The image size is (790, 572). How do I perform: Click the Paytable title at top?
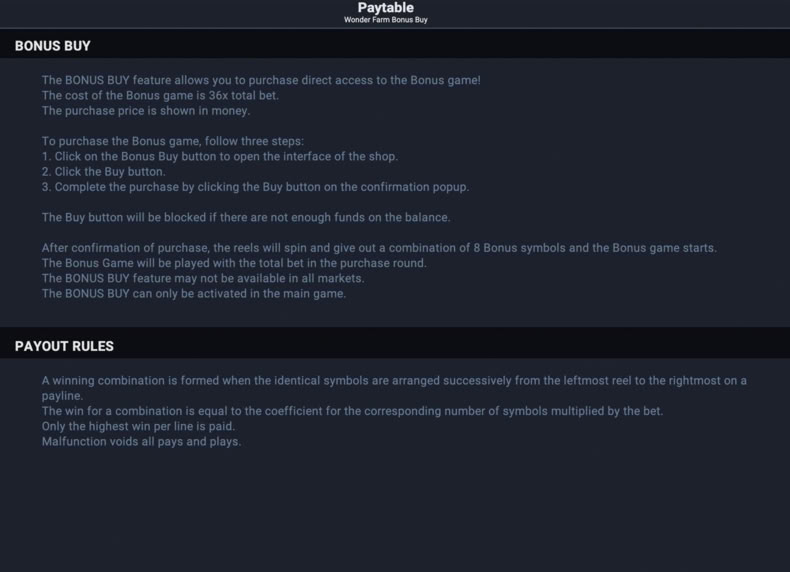[385, 8]
